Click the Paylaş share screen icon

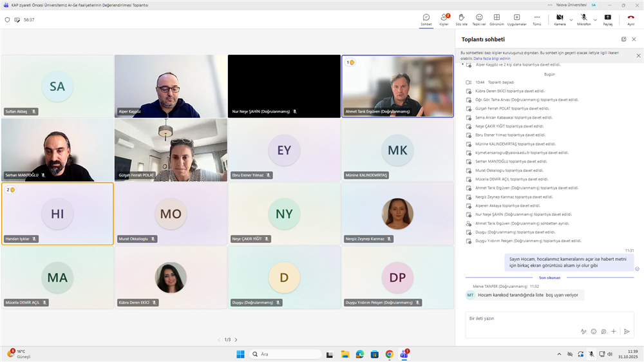[x=607, y=19]
